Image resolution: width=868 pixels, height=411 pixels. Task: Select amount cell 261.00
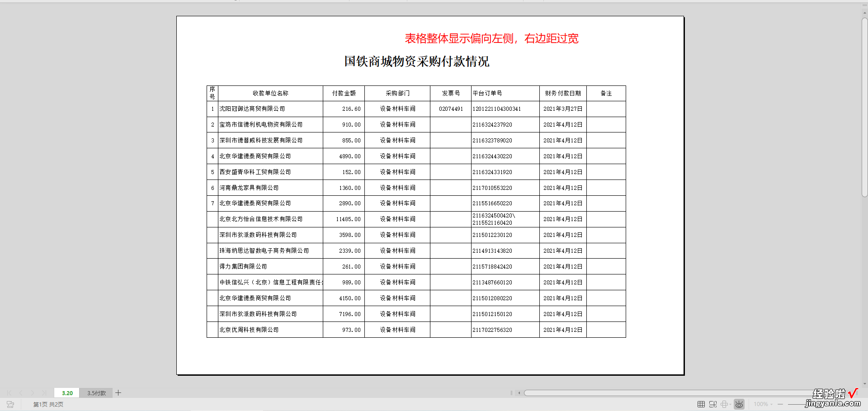pos(344,267)
